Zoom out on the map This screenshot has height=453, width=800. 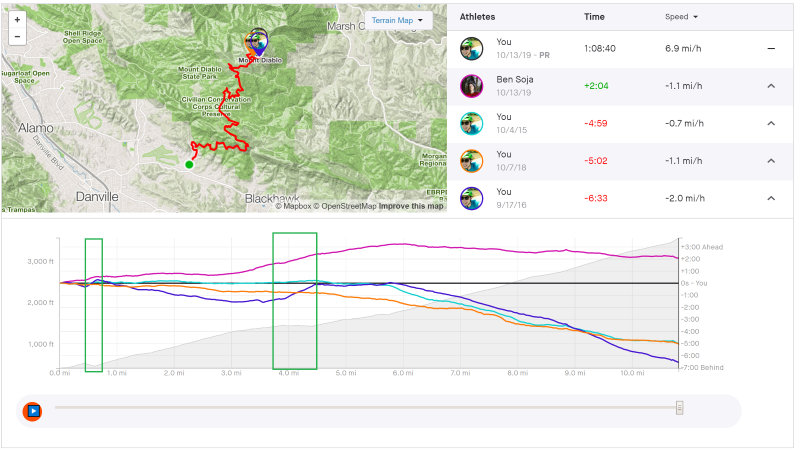[x=16, y=36]
